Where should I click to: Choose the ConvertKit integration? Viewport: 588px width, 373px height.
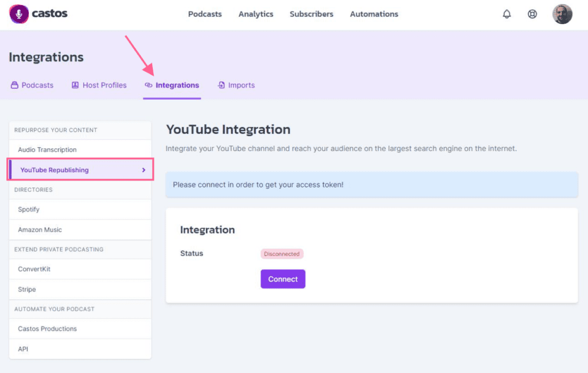click(x=34, y=269)
